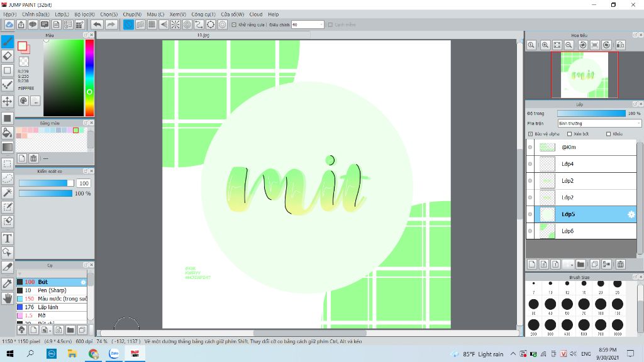Image resolution: width=644 pixels, height=362 pixels.
Task: Click the layer opacity Độ trong slider
Action: pos(591,113)
